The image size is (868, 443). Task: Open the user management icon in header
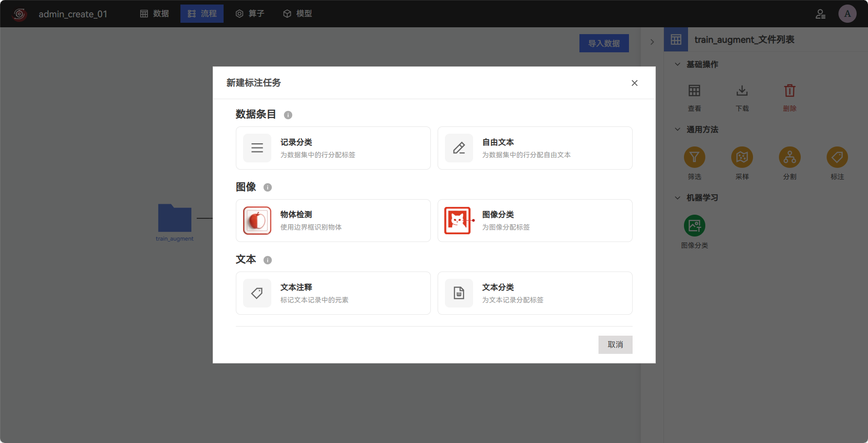[820, 14]
